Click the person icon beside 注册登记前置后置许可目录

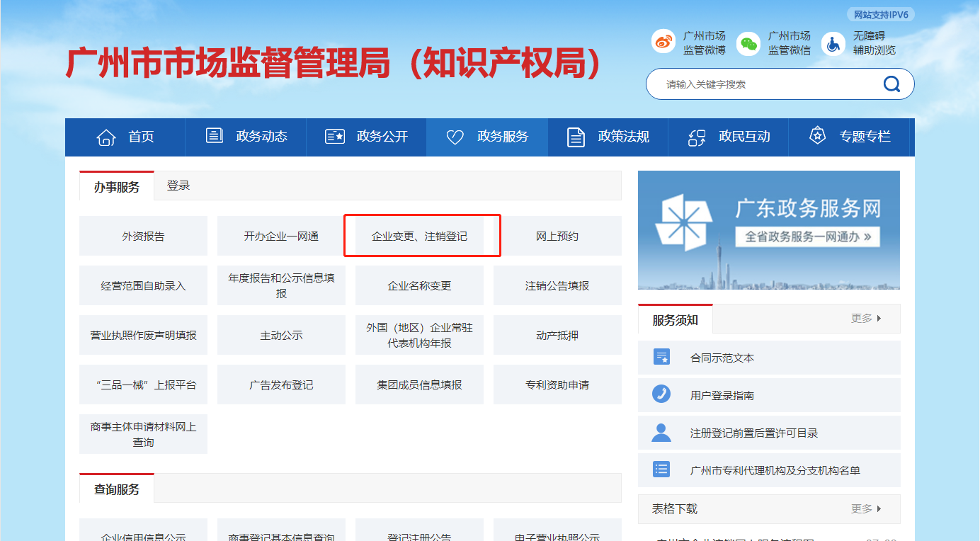click(661, 432)
